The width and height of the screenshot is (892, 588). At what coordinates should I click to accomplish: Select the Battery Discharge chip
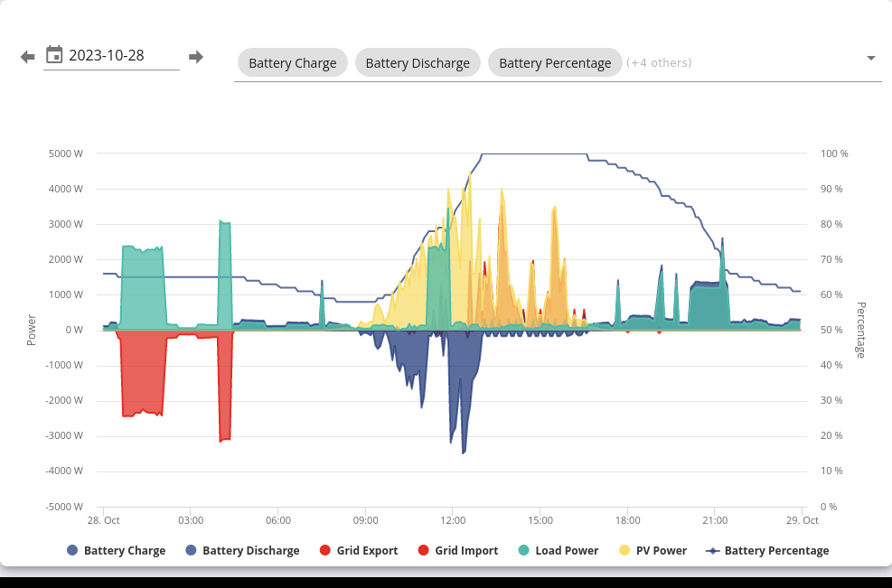click(x=418, y=62)
